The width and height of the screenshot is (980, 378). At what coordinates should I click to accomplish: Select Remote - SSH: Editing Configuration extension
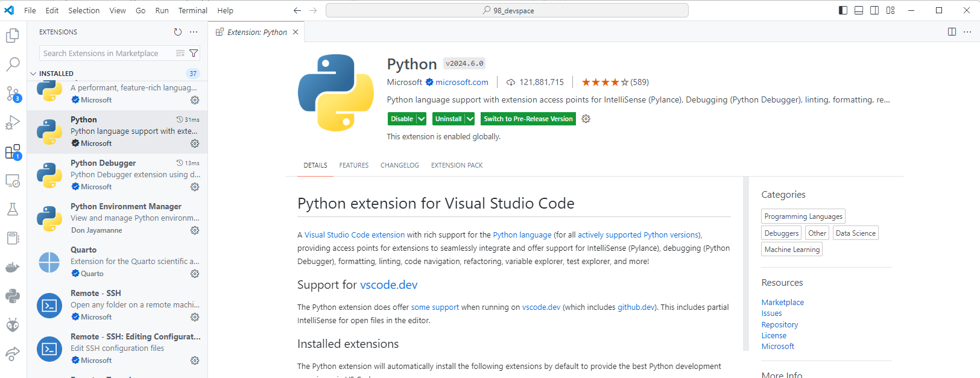(x=118, y=348)
